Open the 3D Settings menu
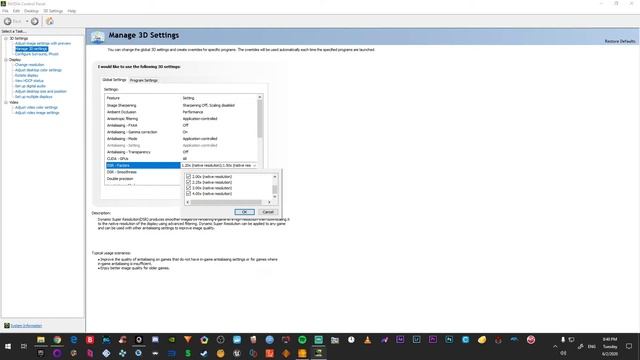The height and width of the screenshot is (360, 640). click(53, 11)
